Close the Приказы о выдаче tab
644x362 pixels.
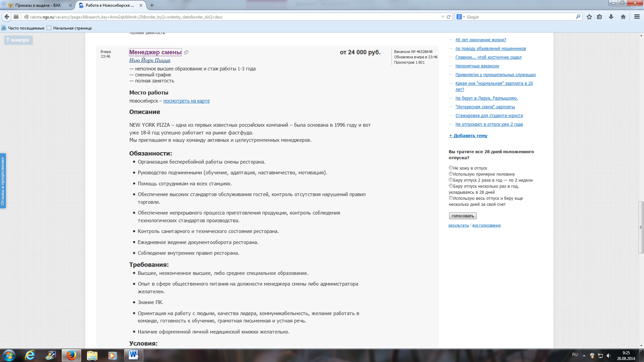70,5
